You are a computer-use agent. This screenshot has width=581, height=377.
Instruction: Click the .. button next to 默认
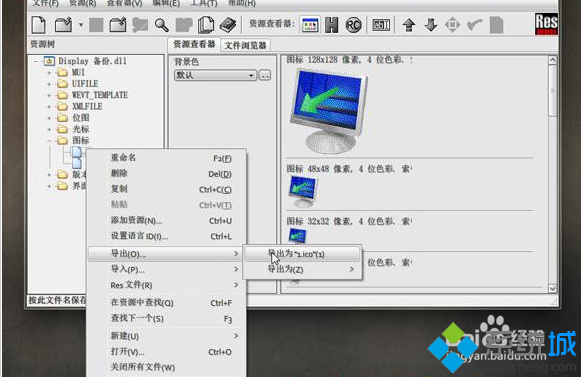point(265,75)
